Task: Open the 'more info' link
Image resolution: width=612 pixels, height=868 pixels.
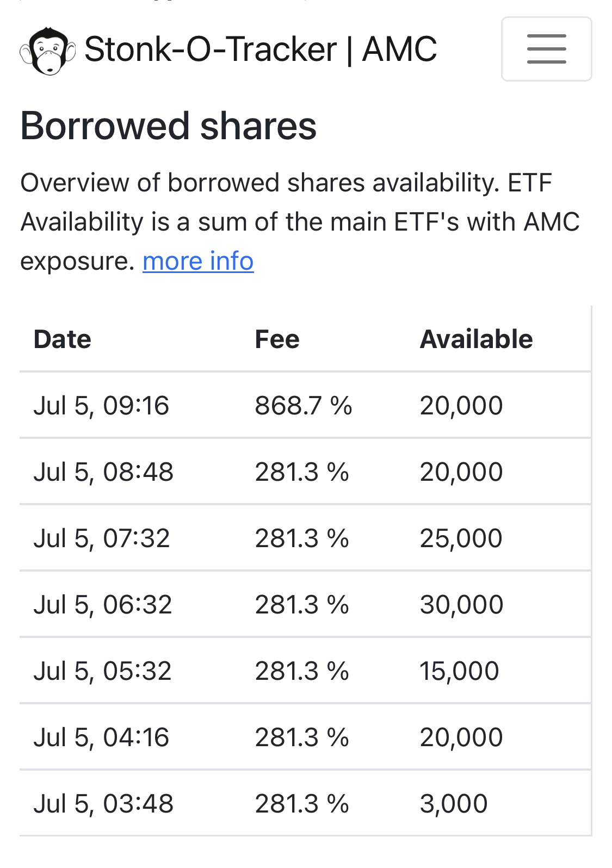Action: 198,261
